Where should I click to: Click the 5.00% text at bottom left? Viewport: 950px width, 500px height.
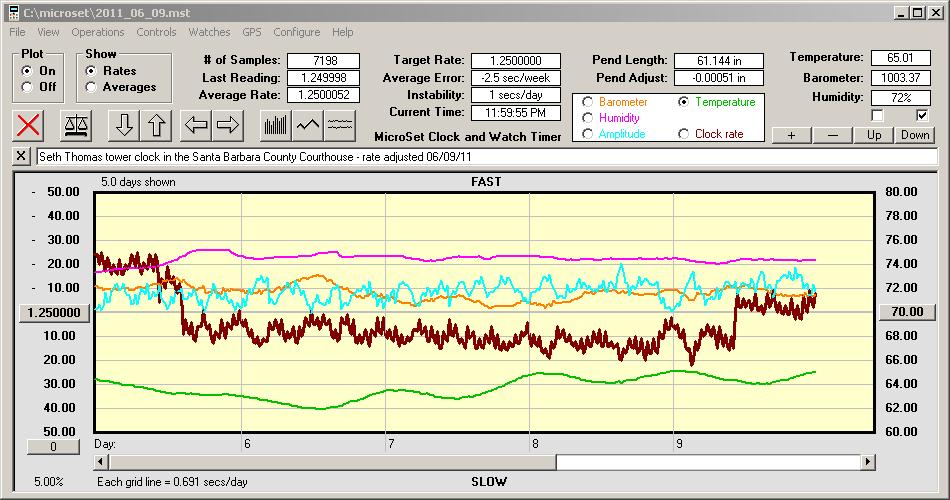(x=48, y=482)
